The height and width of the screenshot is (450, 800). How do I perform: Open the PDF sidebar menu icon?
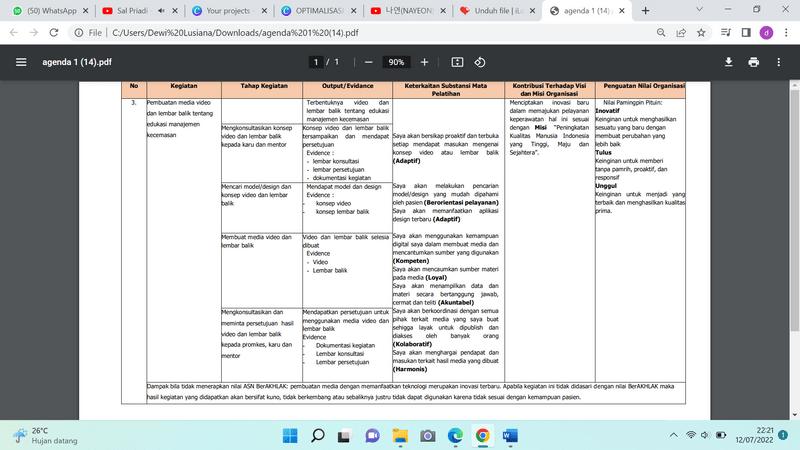coord(21,62)
